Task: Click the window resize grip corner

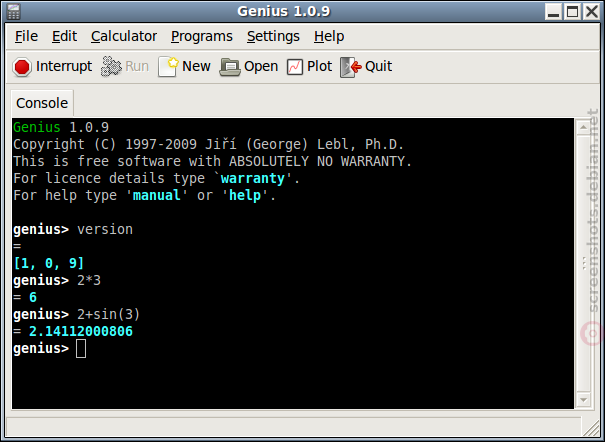Action: (x=591, y=428)
